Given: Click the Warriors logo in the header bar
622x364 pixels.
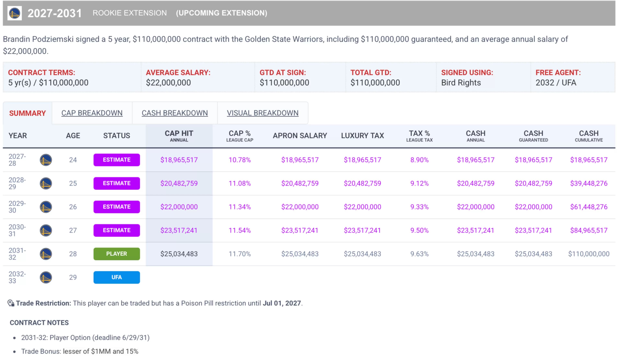Looking at the screenshot, I should click(x=15, y=13).
